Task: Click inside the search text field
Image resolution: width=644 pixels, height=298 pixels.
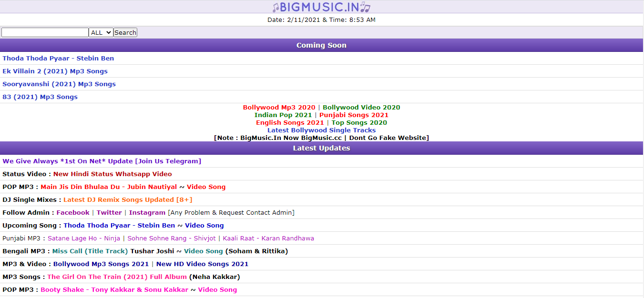Action: click(x=45, y=32)
